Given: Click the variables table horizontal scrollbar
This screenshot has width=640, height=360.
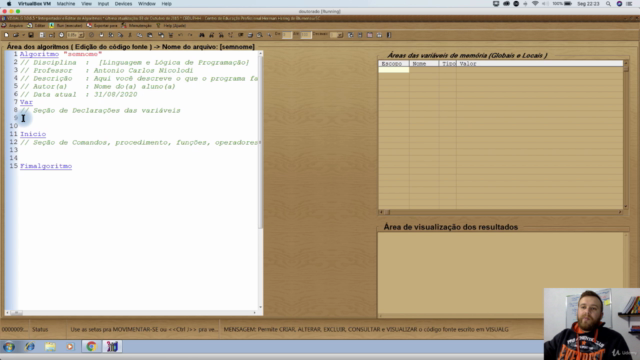Looking at the screenshot, I should (501, 212).
